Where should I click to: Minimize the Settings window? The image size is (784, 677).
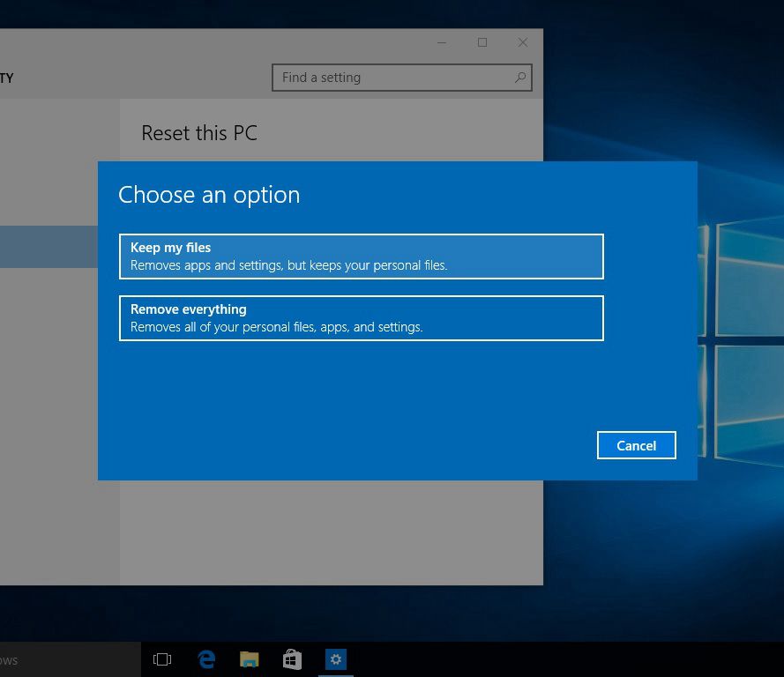pos(441,42)
